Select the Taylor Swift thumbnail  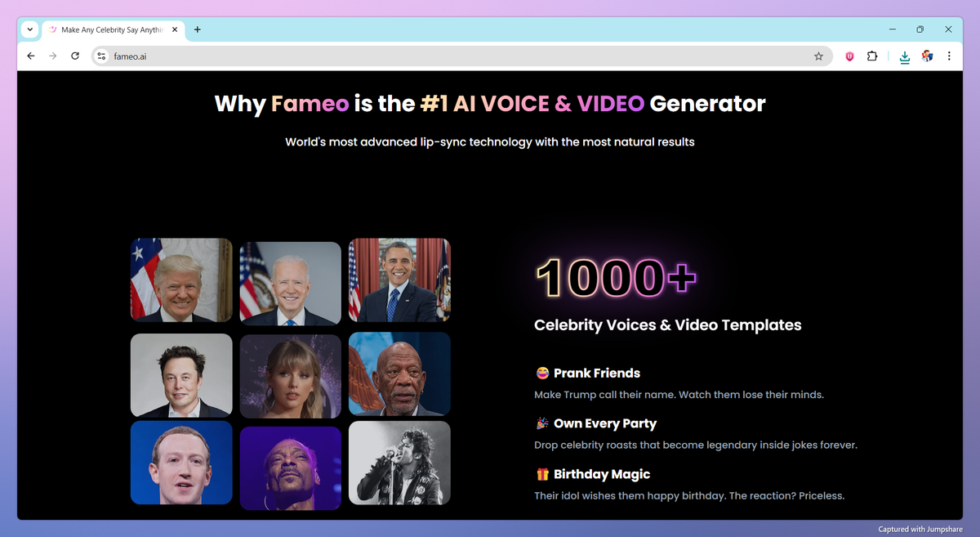click(290, 375)
